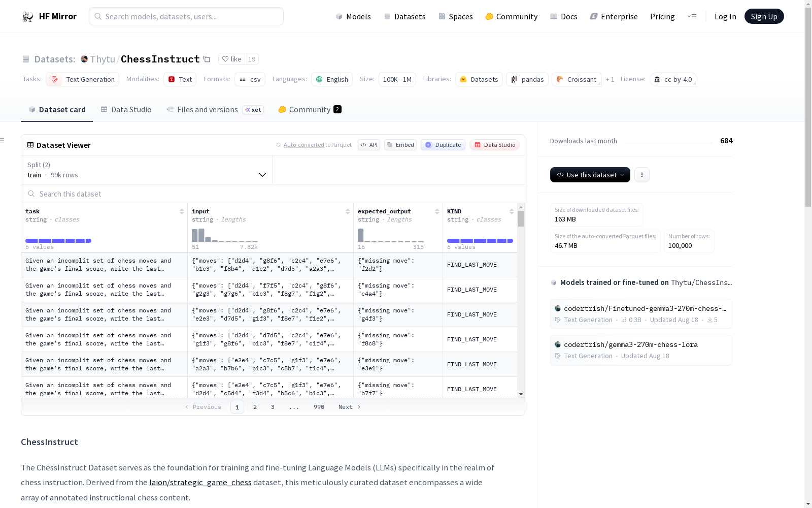The height and width of the screenshot is (508, 812).
Task: Switch to the Dataset card tab
Action: (x=57, y=110)
